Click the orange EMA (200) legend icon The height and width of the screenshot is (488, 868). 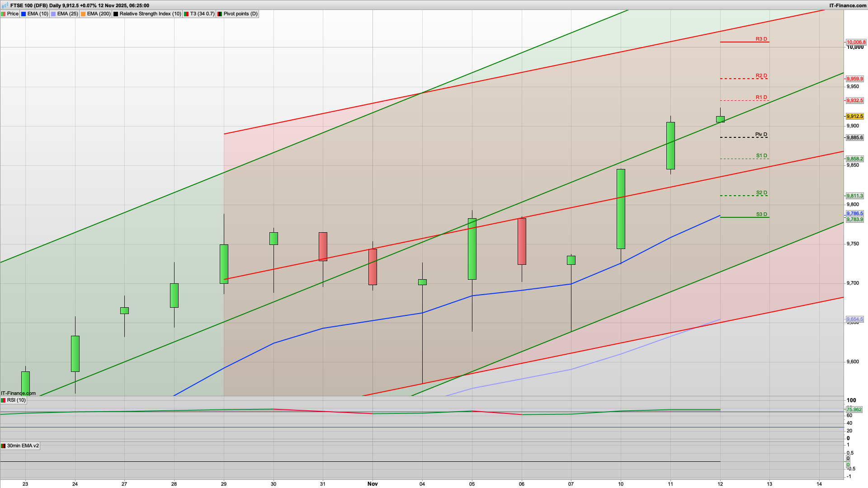click(x=82, y=14)
